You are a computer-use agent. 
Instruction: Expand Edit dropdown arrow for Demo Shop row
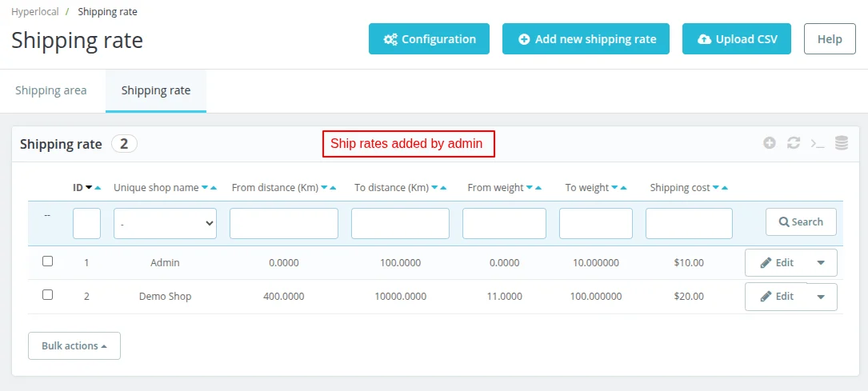pyautogui.click(x=821, y=297)
